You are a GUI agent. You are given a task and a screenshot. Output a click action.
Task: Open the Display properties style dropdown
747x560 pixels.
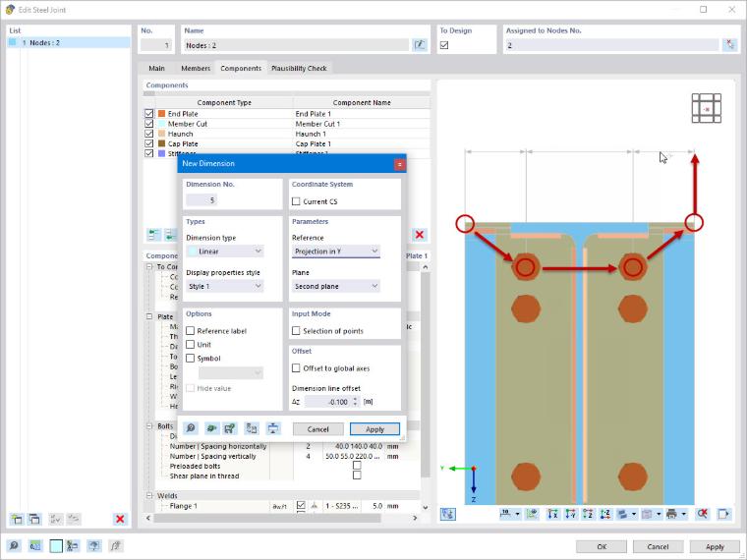pos(225,286)
